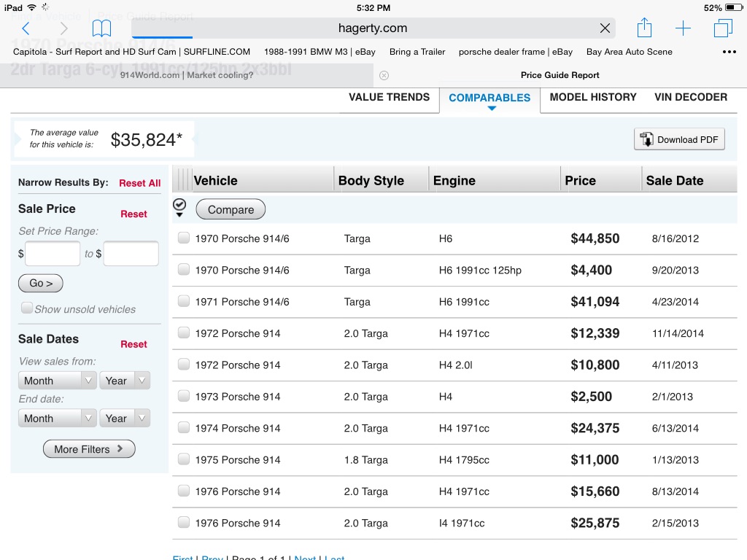Open View sales from Month dropdown
Viewport: 747px width, 560px height.
point(57,381)
